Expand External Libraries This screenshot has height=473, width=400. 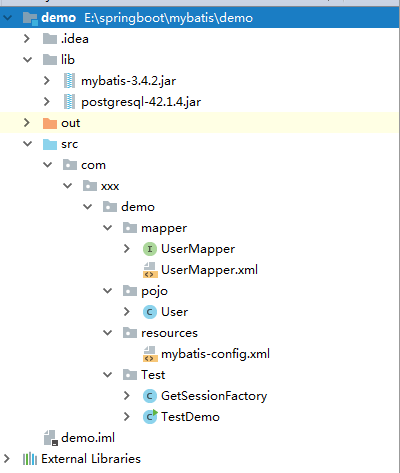(7, 459)
